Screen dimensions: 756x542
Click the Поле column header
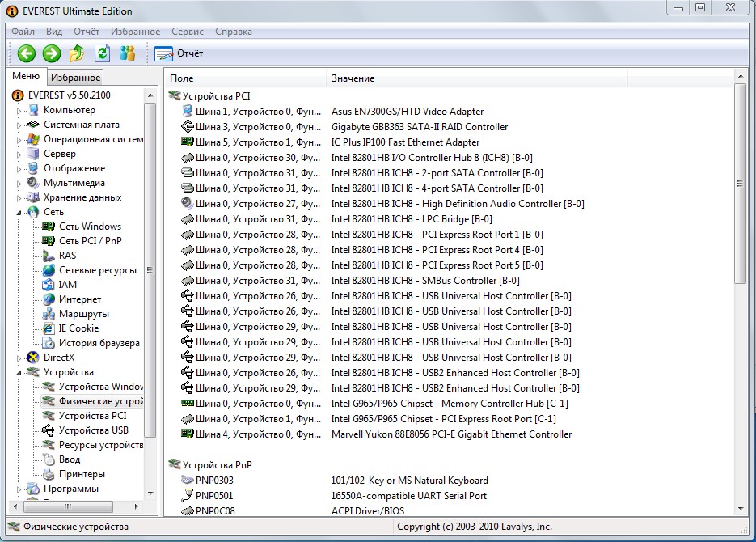tap(246, 78)
